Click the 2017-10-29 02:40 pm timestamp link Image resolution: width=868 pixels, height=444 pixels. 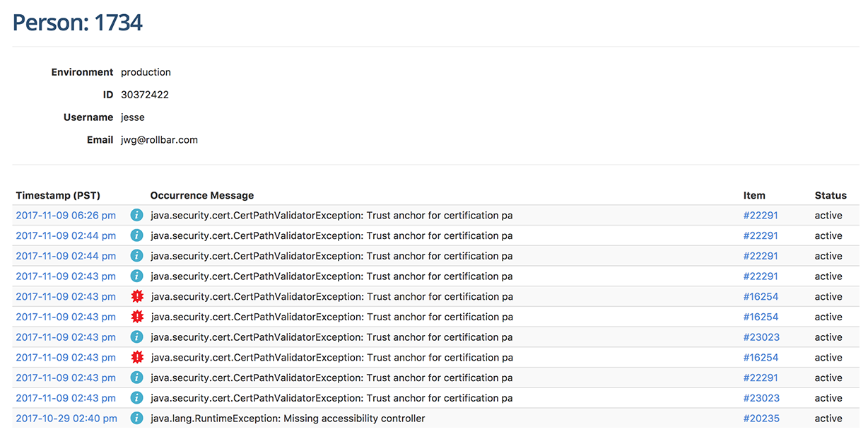tap(66, 418)
